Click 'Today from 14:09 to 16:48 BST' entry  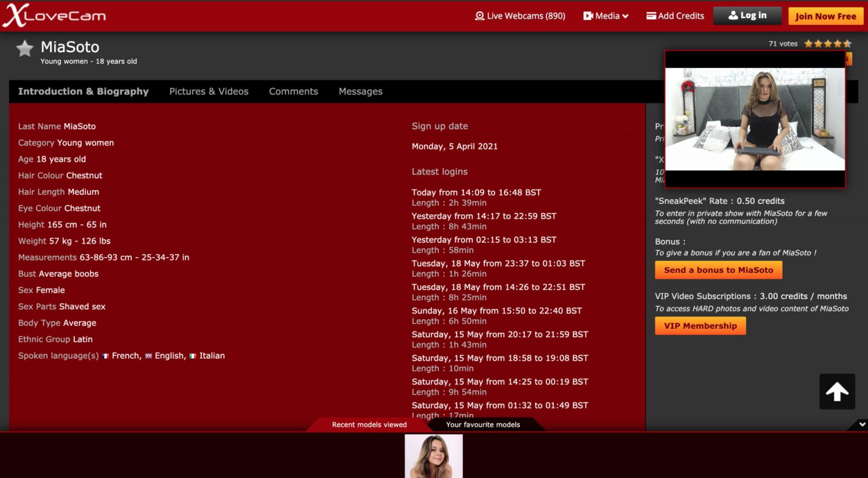tap(476, 193)
